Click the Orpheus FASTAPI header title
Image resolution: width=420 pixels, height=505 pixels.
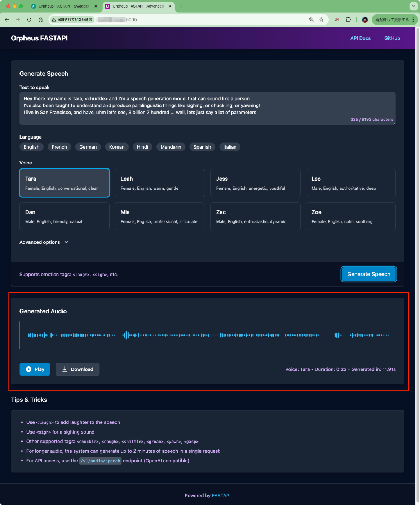point(39,38)
